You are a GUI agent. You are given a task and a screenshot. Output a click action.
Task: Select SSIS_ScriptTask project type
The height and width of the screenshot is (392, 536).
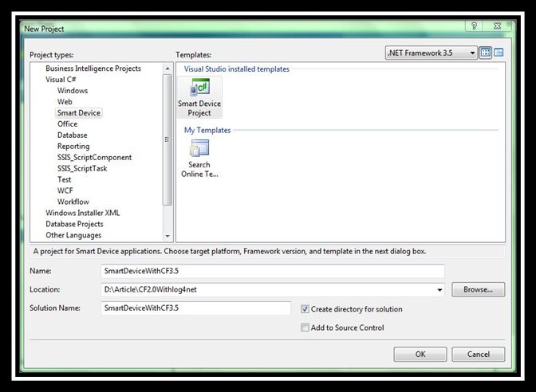82,168
